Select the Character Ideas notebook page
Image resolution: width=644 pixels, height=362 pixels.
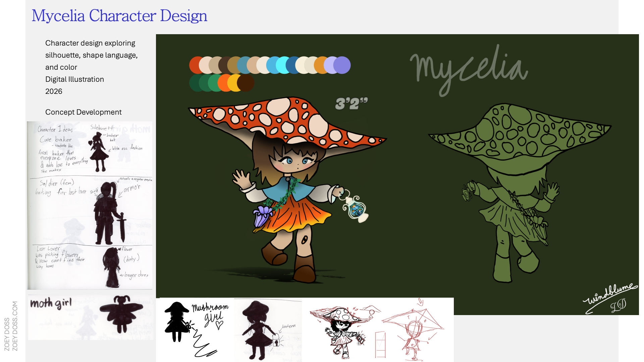(x=90, y=205)
